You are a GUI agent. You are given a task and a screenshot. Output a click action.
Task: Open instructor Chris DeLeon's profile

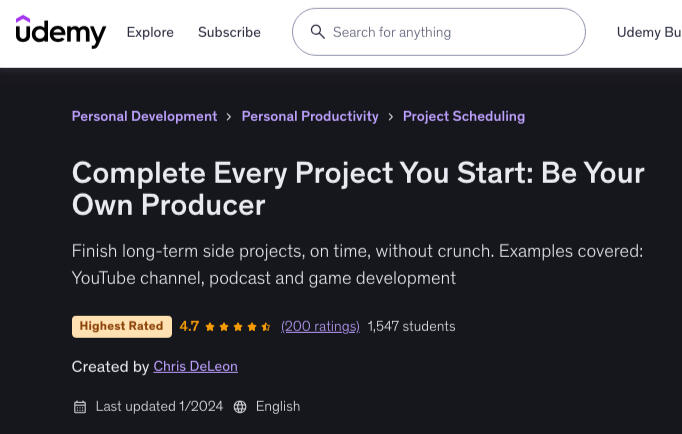[195, 367]
